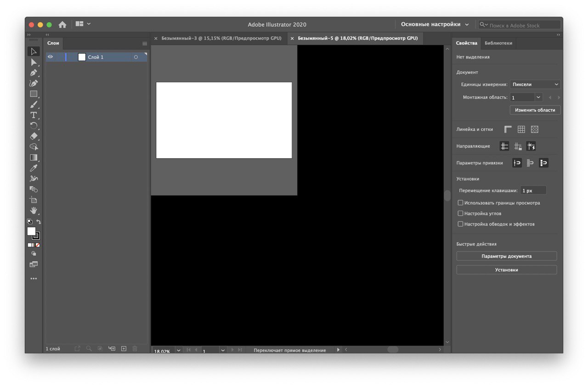Check the Настройка углов option
The height and width of the screenshot is (386, 588).
point(460,213)
